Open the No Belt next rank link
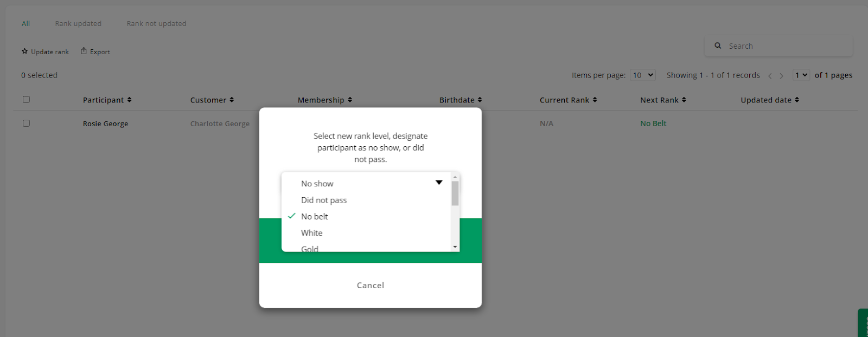This screenshot has height=337, width=868. click(653, 124)
